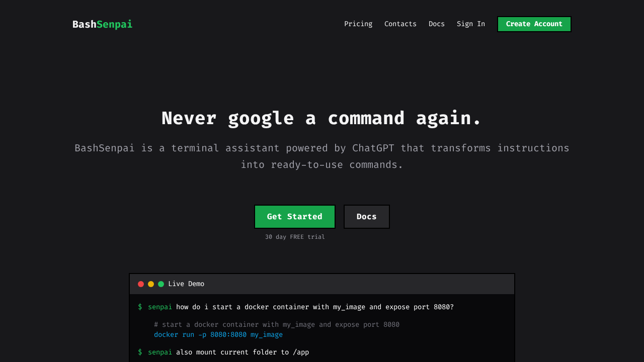
Task: Click the first green dollar prompt symbol
Action: pyautogui.click(x=140, y=307)
